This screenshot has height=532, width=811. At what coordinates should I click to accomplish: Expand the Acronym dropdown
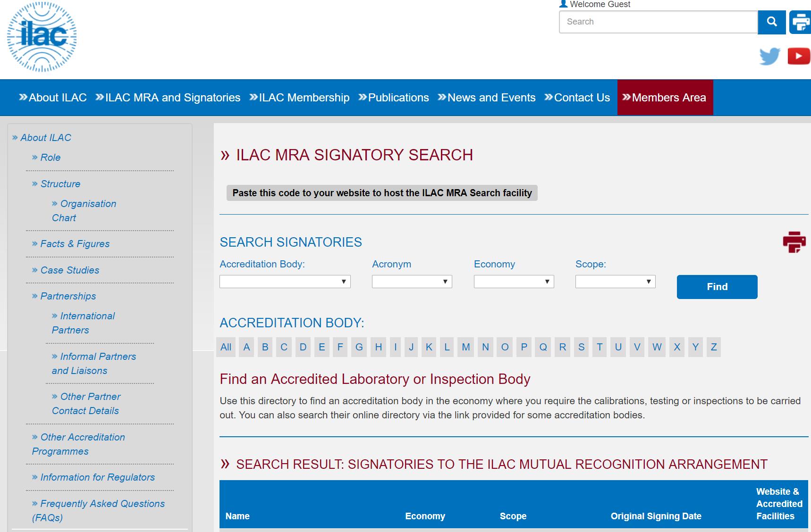click(x=412, y=282)
